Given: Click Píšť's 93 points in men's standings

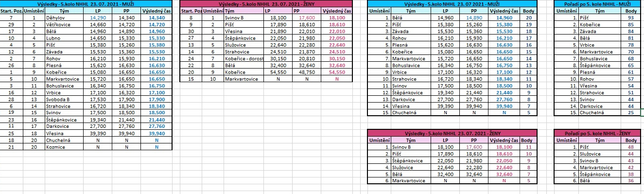Looking at the screenshot, I should pyautogui.click(x=631, y=17).
